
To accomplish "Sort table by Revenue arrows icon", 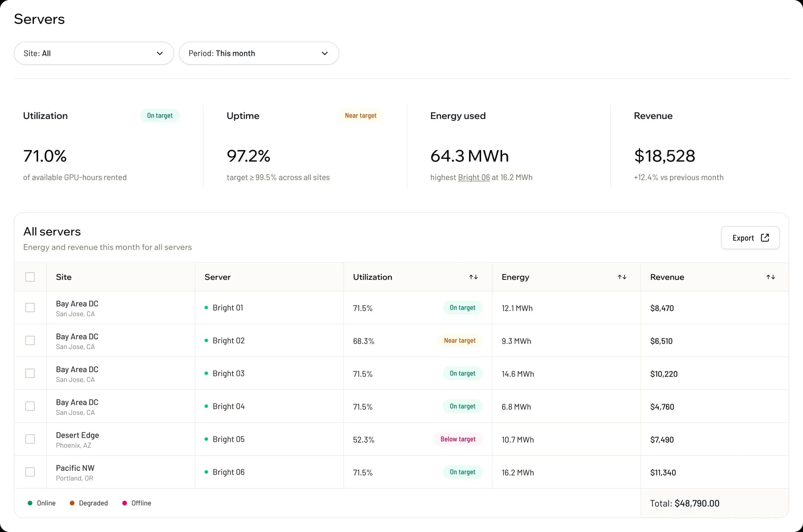I will pos(770,277).
